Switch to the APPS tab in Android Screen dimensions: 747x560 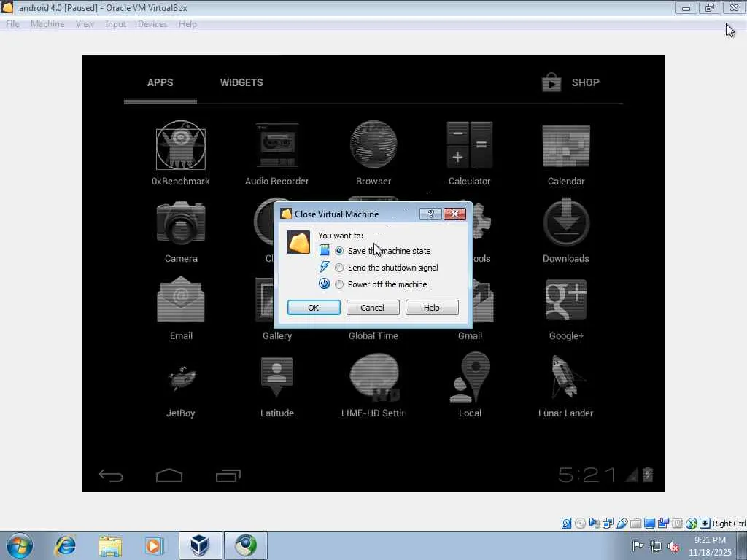click(160, 82)
